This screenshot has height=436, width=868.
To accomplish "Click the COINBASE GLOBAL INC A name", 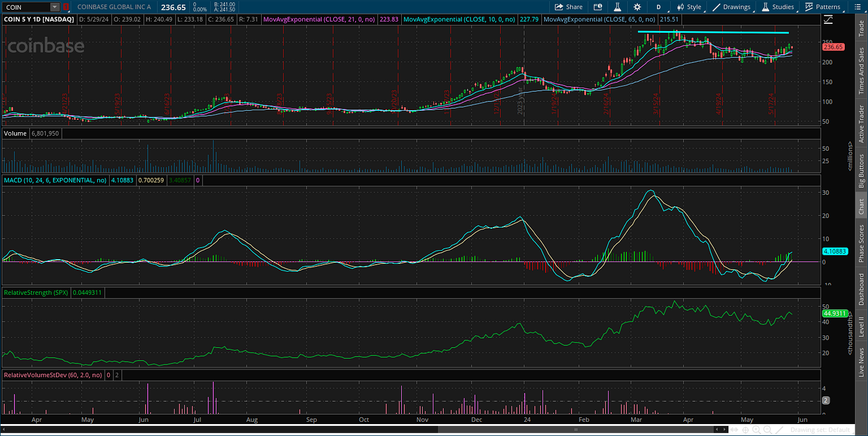I will coord(114,7).
